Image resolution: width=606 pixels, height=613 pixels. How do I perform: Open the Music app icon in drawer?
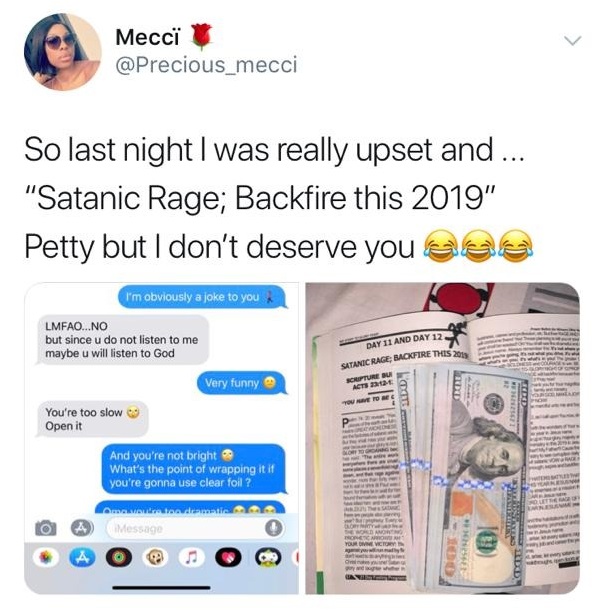coord(192,558)
